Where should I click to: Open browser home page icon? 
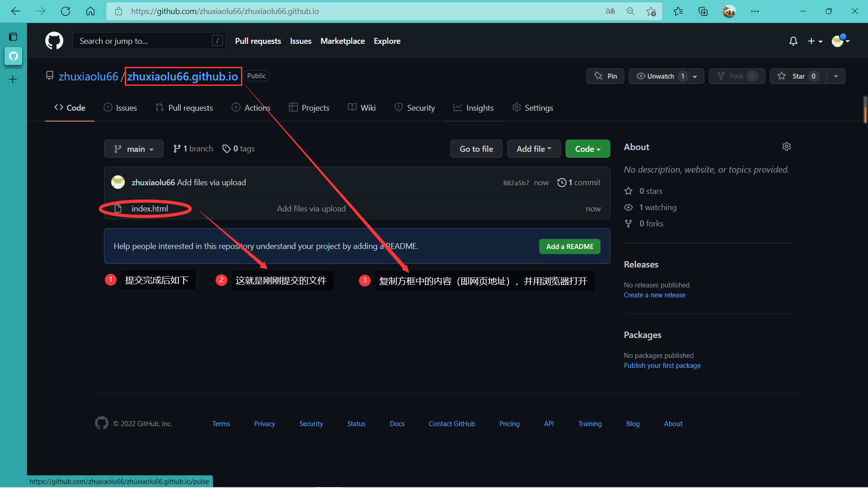[90, 11]
